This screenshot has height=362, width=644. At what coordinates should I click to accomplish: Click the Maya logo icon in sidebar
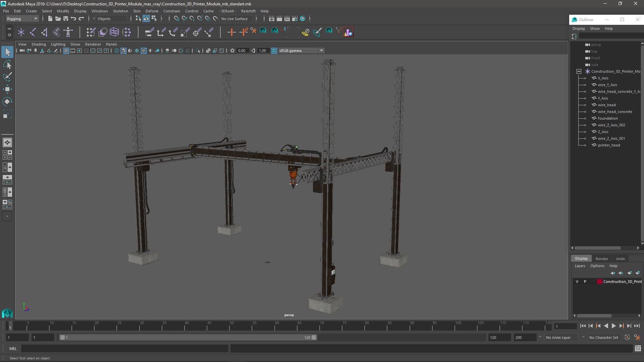pos(7,313)
